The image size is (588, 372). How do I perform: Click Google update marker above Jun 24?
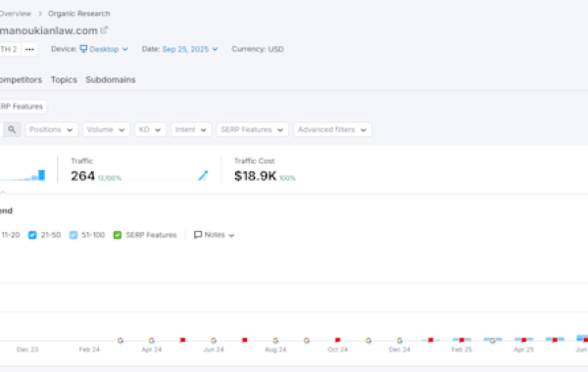(214, 340)
